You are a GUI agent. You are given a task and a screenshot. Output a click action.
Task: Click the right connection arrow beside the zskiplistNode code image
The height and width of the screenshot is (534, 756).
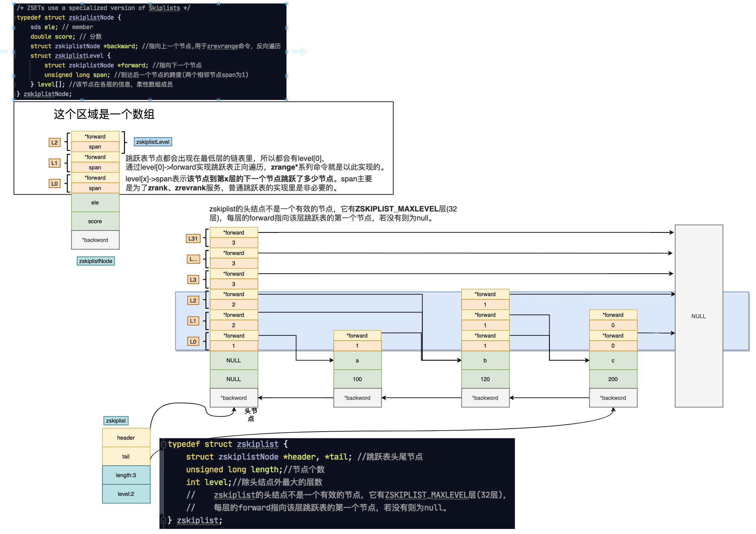(300, 52)
